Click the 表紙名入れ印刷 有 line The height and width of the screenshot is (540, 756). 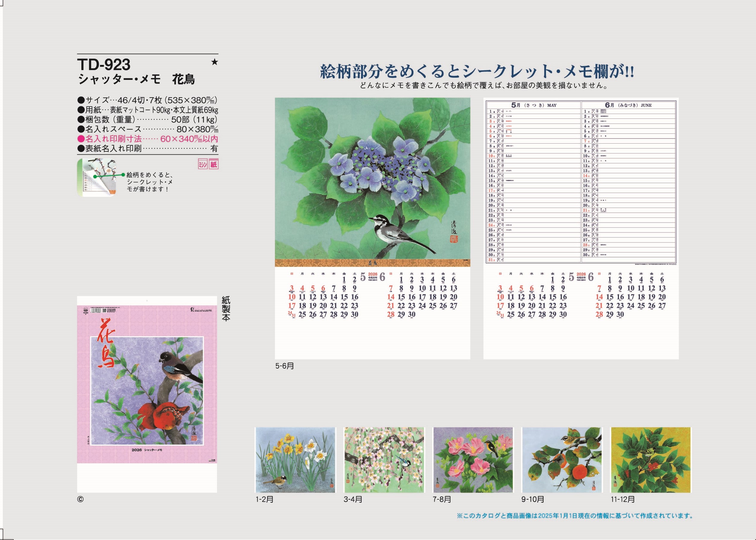147,149
